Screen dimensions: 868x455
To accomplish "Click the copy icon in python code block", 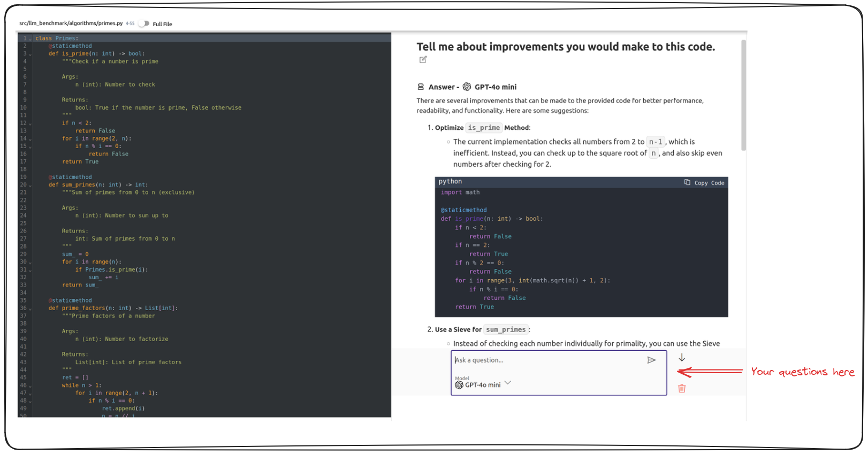I will pos(687,182).
